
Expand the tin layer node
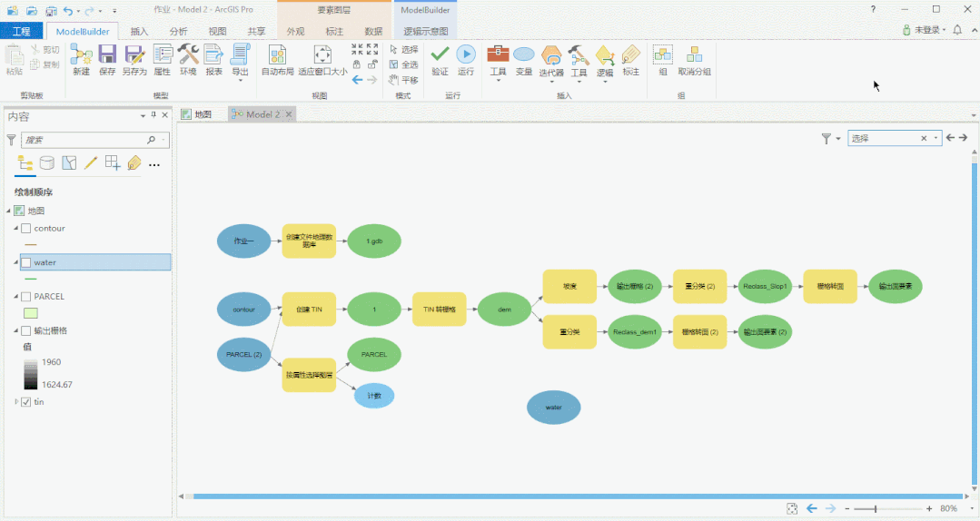(16, 402)
